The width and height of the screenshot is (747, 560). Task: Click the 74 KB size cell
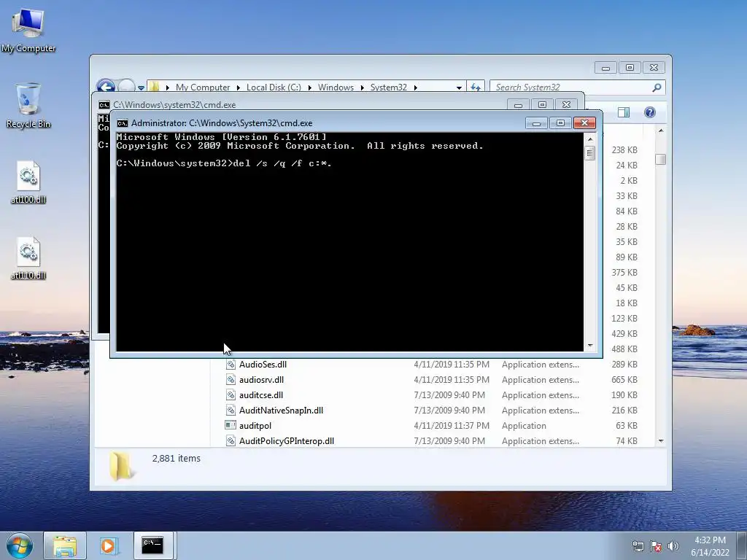pos(627,441)
